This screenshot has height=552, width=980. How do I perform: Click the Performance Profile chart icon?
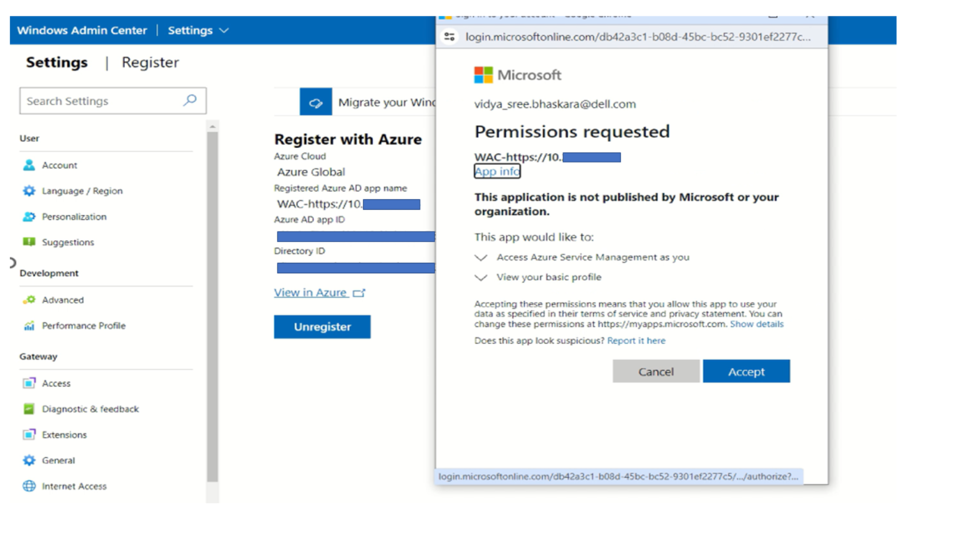click(29, 326)
